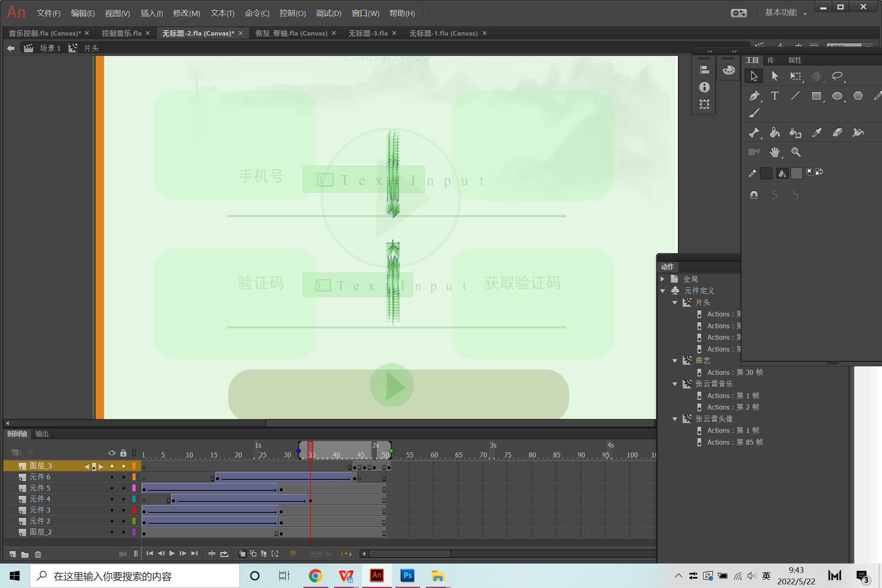The image size is (882, 588).
Task: Select the Rectangle tool
Action: pos(816,96)
